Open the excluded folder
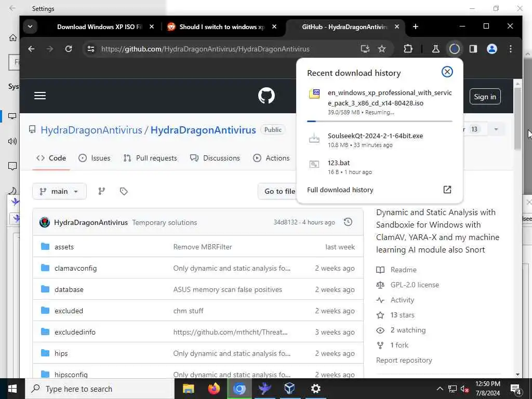Image resolution: width=532 pixels, height=399 pixels. 69,311
